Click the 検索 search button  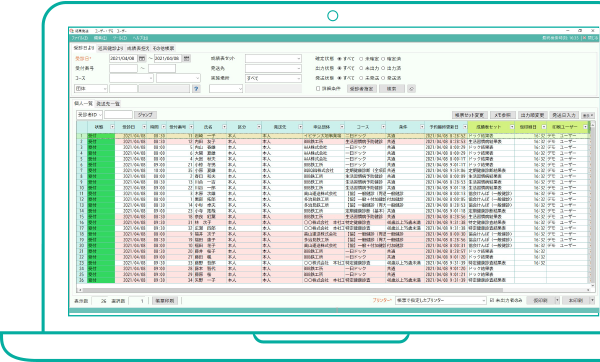(391, 89)
